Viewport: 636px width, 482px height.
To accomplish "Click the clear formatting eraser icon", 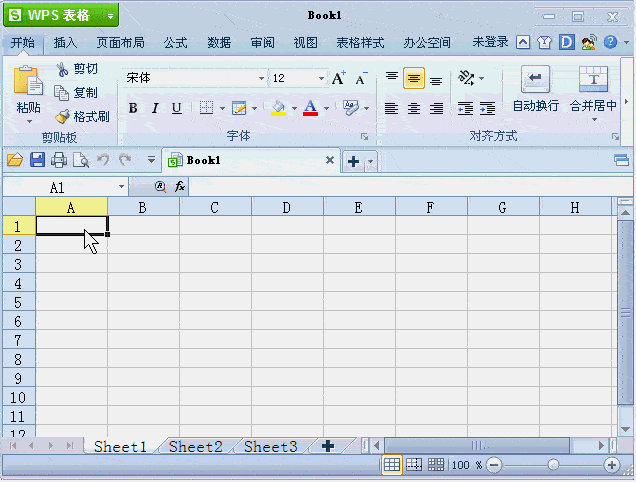I will pyautogui.click(x=351, y=108).
